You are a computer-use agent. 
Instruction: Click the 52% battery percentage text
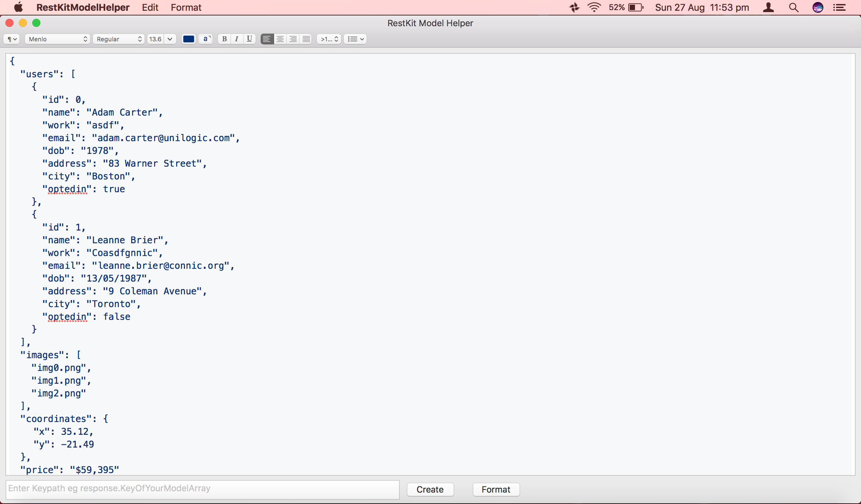click(617, 7)
